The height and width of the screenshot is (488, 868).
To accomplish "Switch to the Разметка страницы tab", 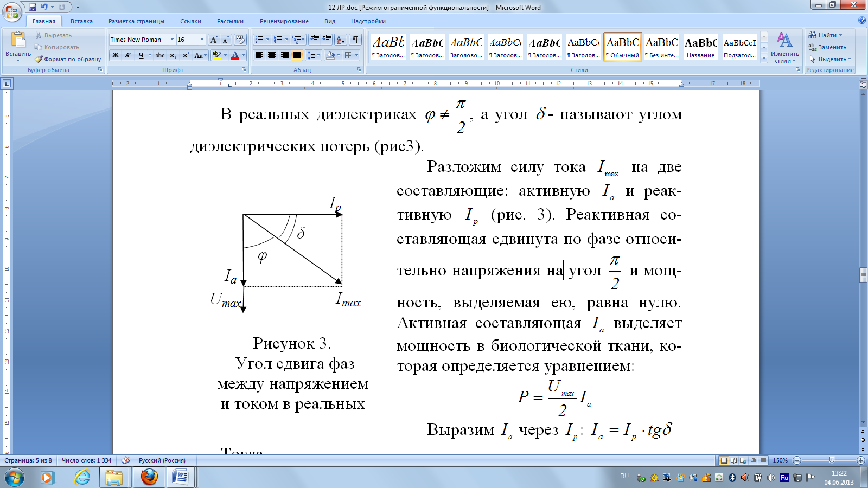I will 136,21.
